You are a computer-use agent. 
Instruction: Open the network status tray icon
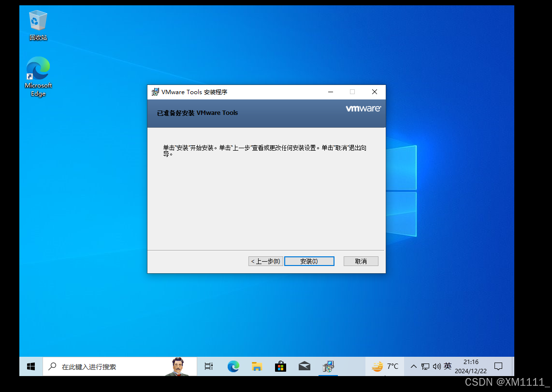(x=425, y=367)
